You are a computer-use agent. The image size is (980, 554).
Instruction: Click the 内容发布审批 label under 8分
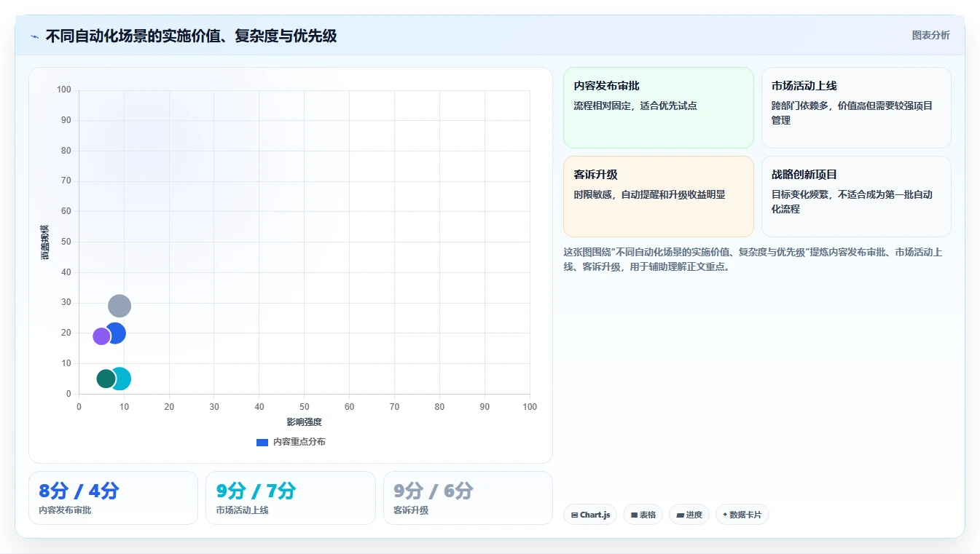coord(65,510)
